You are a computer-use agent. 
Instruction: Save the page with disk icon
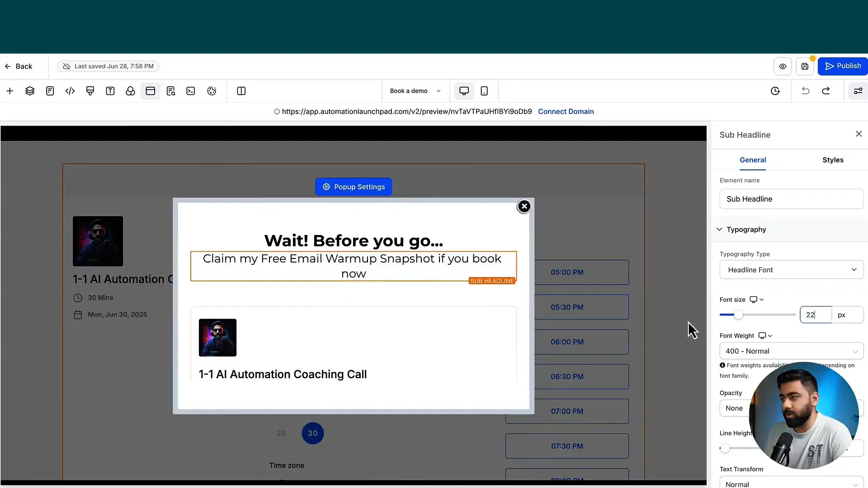click(805, 66)
